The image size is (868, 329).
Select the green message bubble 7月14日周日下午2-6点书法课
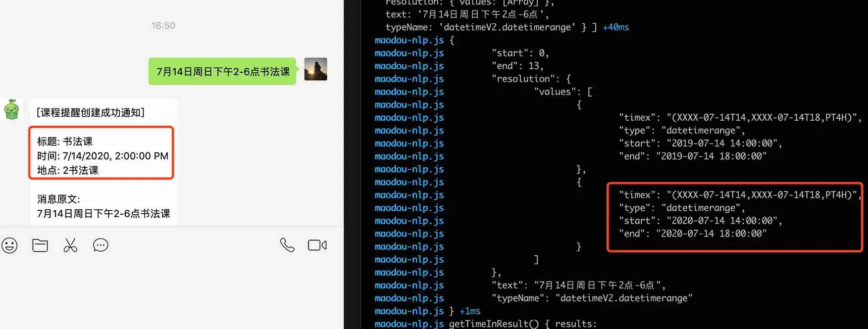[x=222, y=71]
